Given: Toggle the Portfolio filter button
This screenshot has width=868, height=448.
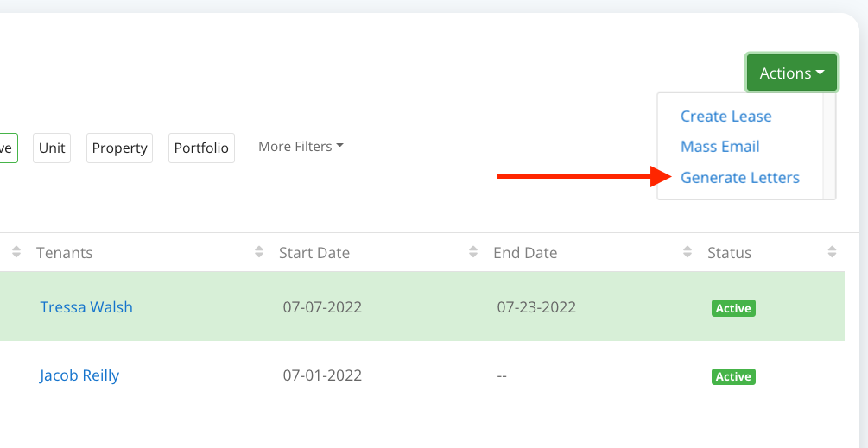Looking at the screenshot, I should 201,148.
